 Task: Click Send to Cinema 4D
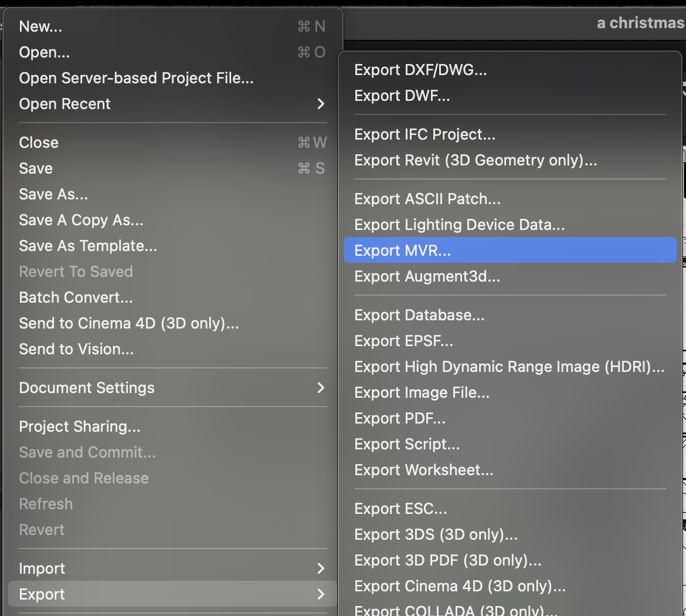(129, 323)
